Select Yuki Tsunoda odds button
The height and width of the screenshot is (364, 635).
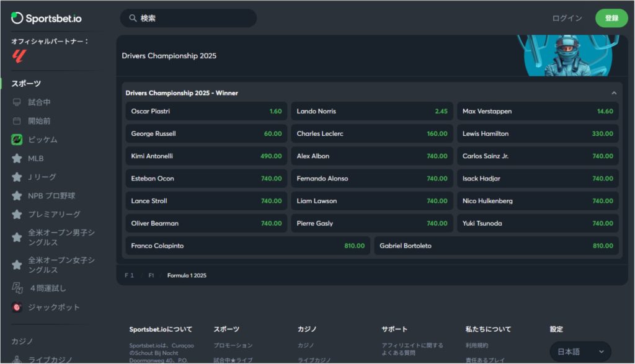(538, 223)
